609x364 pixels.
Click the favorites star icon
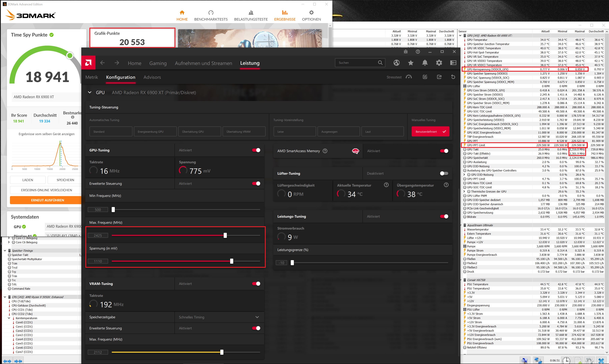coord(410,63)
